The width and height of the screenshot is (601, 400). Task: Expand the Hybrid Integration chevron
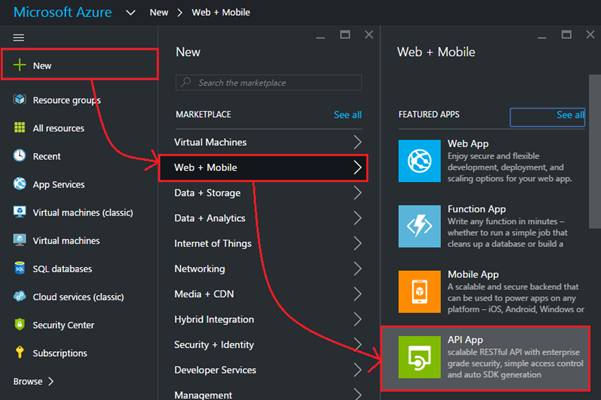tap(357, 319)
